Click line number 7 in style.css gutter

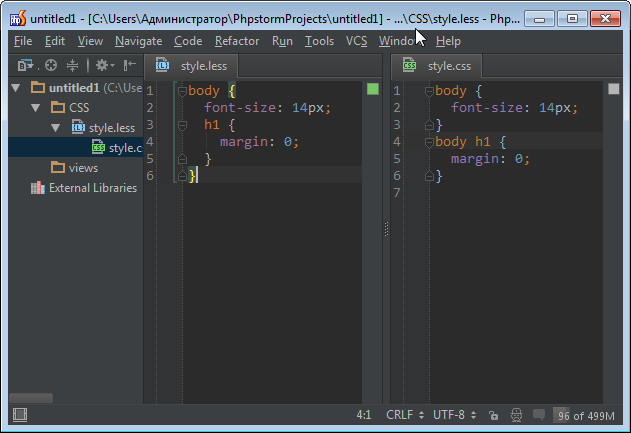[397, 193]
